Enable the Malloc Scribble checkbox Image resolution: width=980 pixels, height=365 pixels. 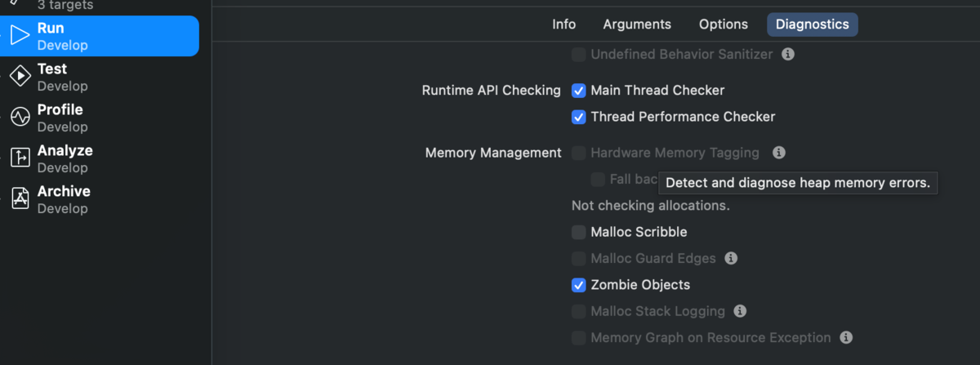(578, 233)
